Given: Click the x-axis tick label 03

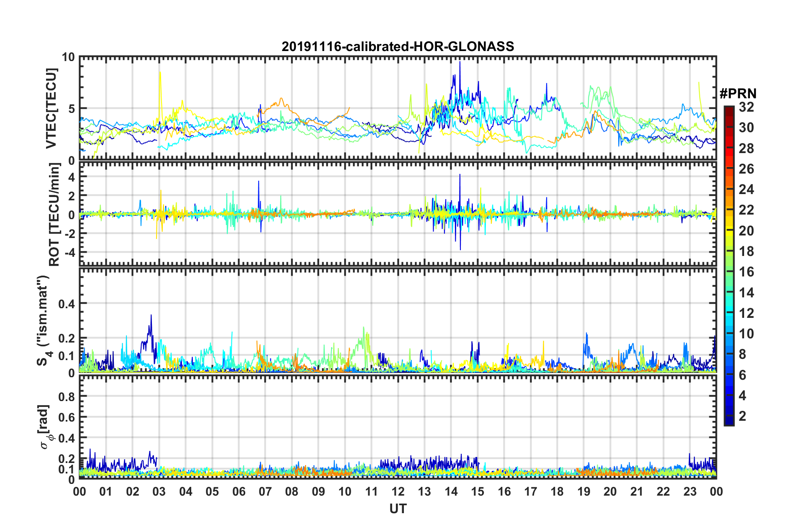Looking at the screenshot, I should (159, 491).
